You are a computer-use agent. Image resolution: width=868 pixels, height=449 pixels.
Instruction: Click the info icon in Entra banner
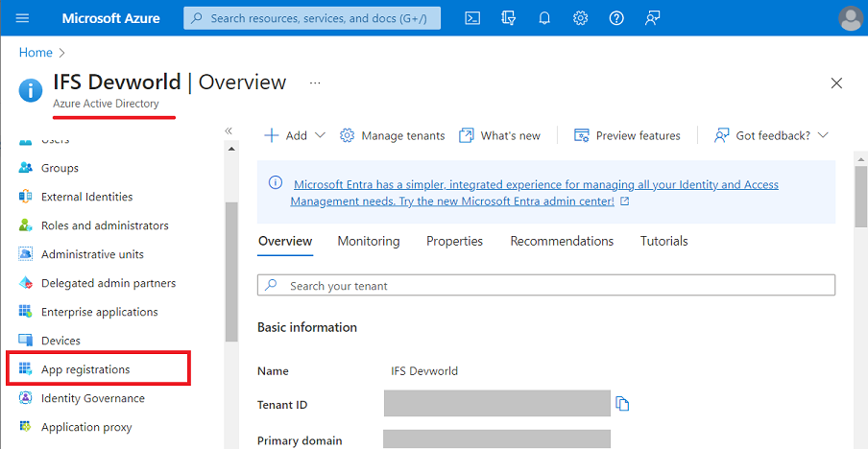click(276, 182)
